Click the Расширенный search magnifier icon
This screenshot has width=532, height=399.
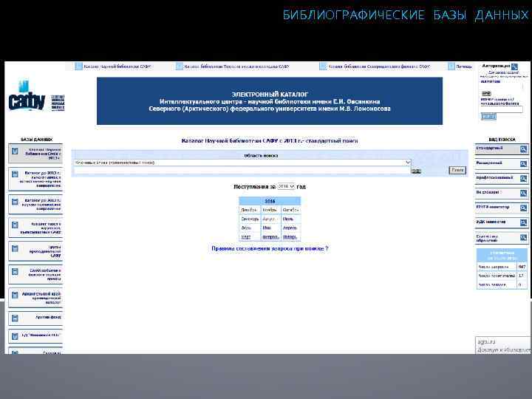point(524,164)
